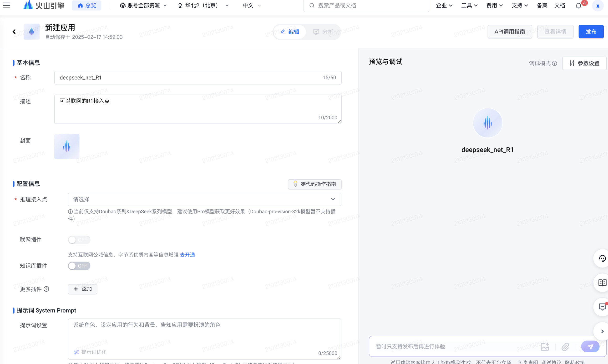Screen dimensions: 608x364
Task: Click the 封面 cover thumbnail
Action: (67, 147)
